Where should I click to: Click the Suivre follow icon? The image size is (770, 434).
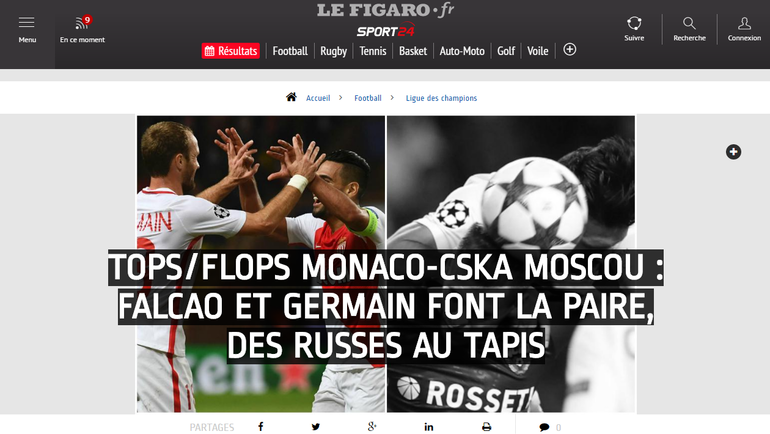coord(634,23)
